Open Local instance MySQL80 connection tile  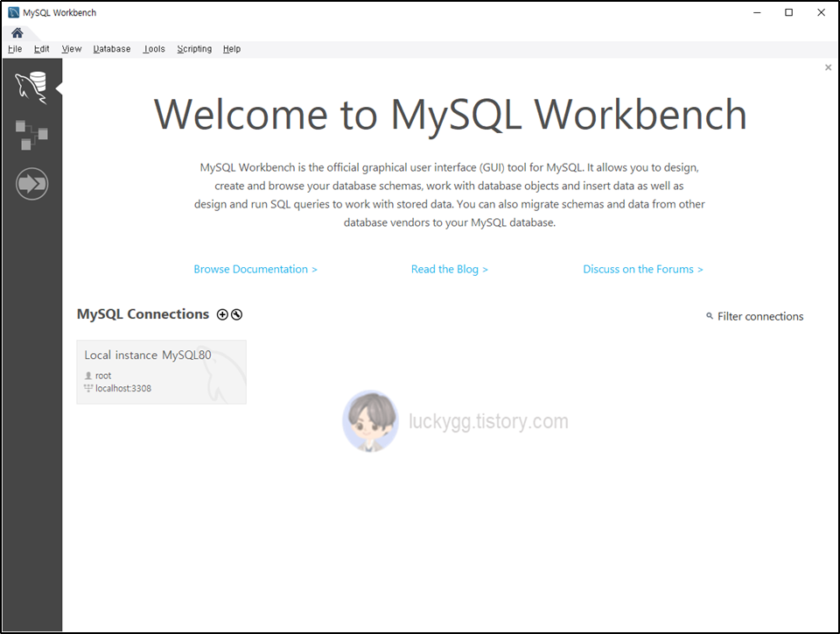[x=161, y=372]
